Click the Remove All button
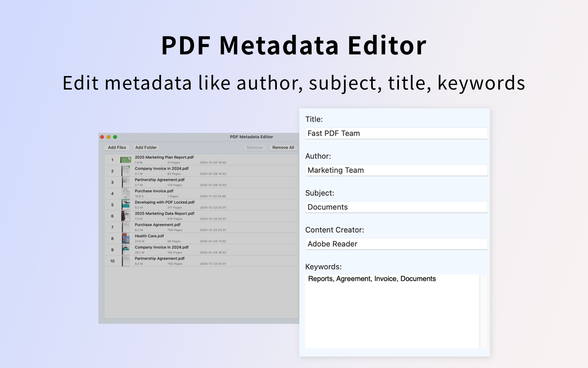The height and width of the screenshot is (368, 588). [x=283, y=148]
